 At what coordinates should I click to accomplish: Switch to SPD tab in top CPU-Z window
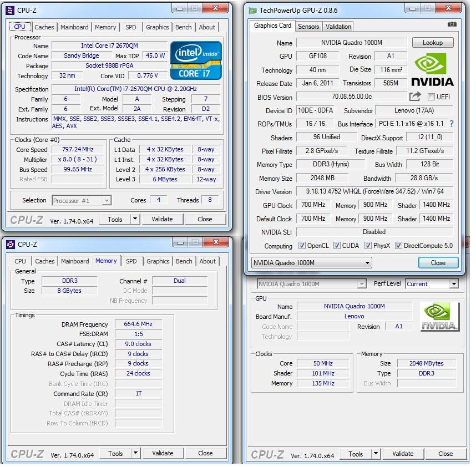coord(131,27)
